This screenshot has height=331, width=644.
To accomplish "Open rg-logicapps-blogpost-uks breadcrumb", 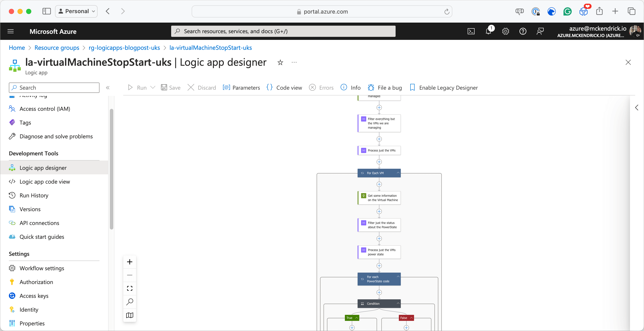I will (124, 48).
